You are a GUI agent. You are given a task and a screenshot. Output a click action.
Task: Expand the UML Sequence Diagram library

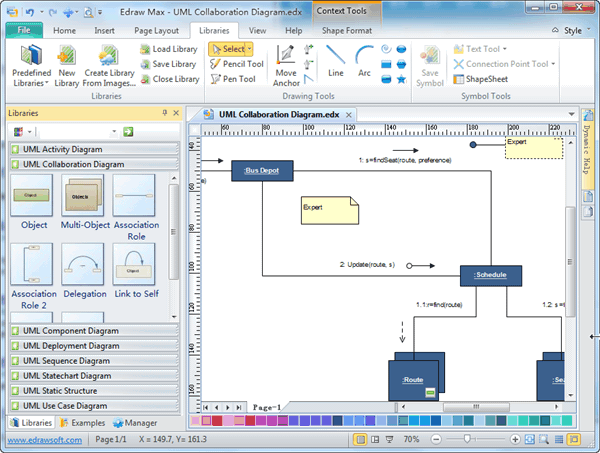(66, 361)
